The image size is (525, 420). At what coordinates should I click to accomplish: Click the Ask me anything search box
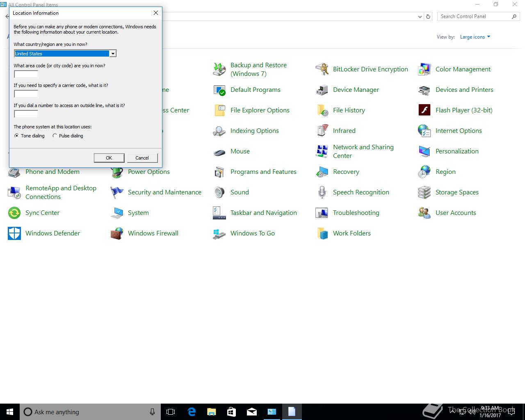90,412
